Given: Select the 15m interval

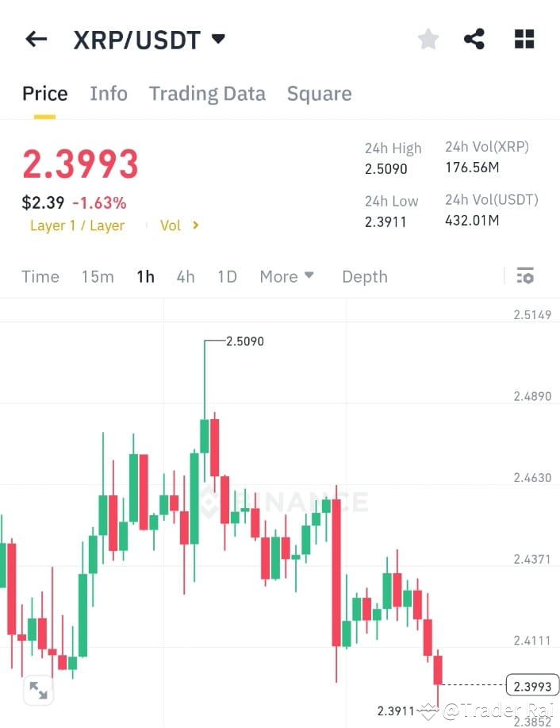Looking at the screenshot, I should (97, 276).
